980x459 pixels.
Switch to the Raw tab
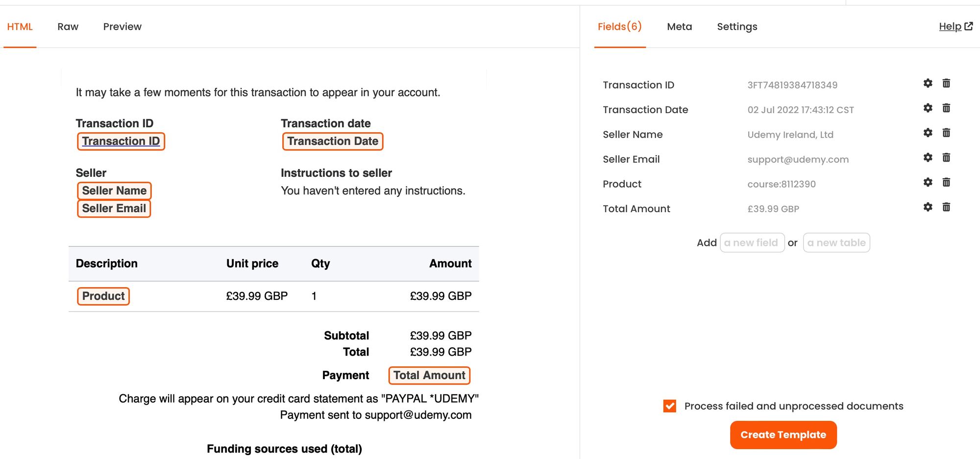coord(68,26)
